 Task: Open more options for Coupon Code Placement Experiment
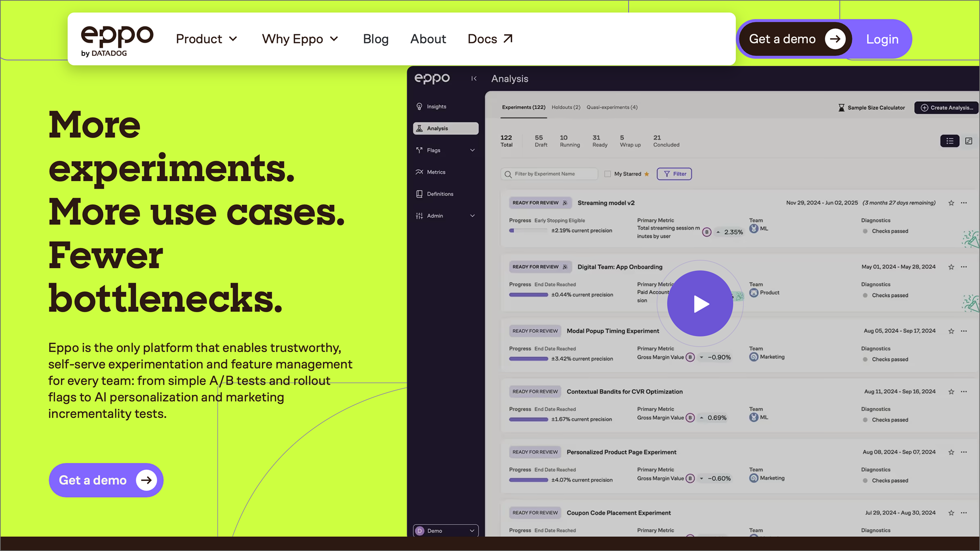point(964,513)
